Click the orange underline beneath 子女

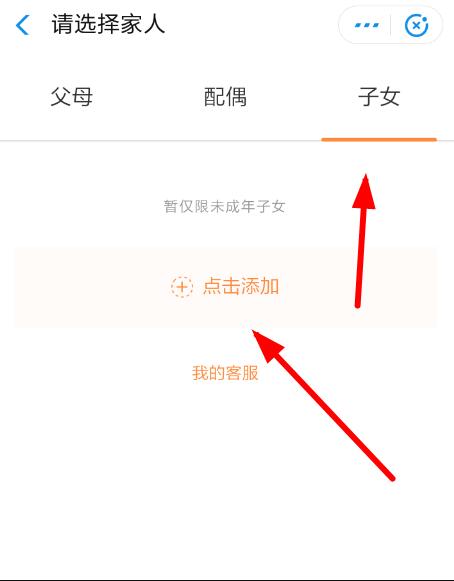click(x=379, y=140)
